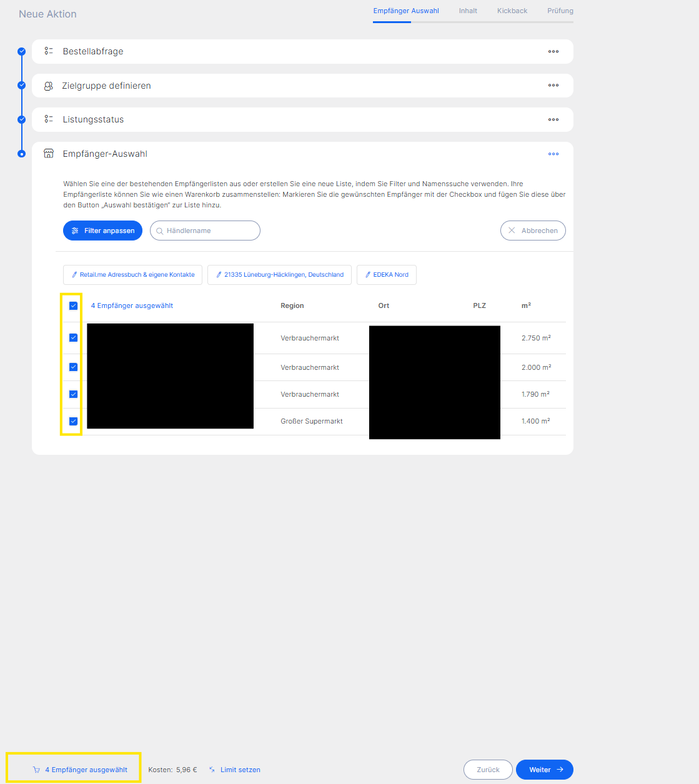Uncheck the 2.000 m² recipient row checkbox
The height and width of the screenshot is (784, 699).
tap(73, 367)
